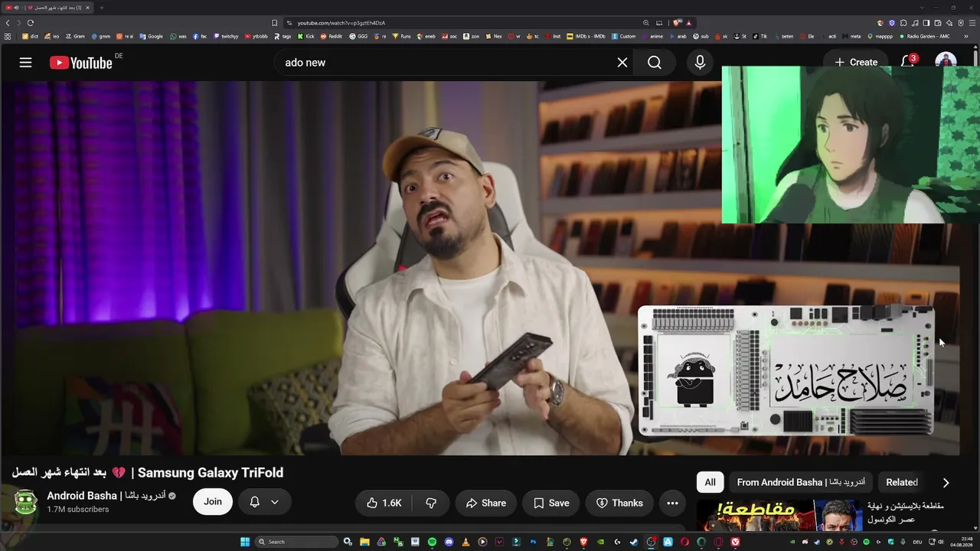Clear the 'ado new' search text
This screenshot has height=551, width=980.
[x=622, y=63]
